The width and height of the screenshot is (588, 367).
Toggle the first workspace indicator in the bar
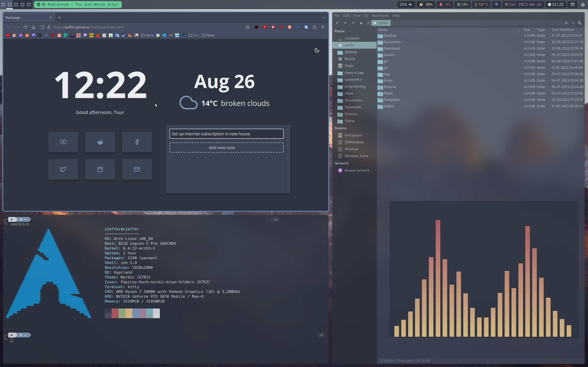tap(3, 4)
